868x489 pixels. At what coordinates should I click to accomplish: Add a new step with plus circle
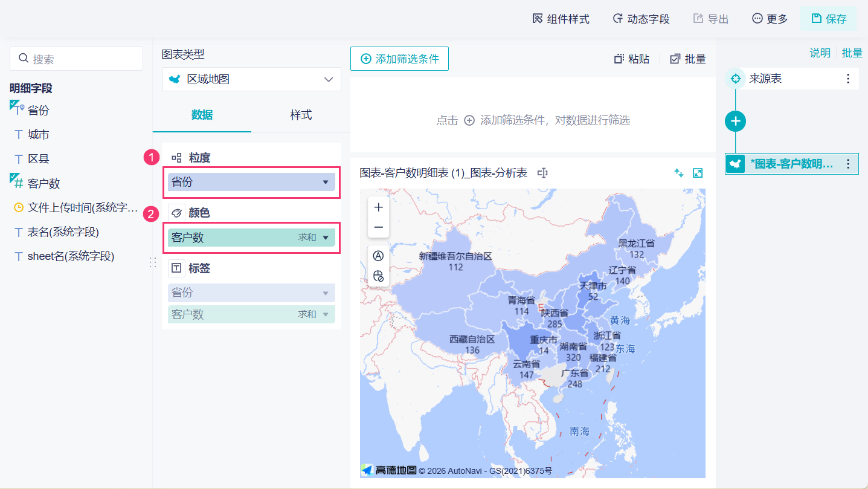[x=735, y=121]
